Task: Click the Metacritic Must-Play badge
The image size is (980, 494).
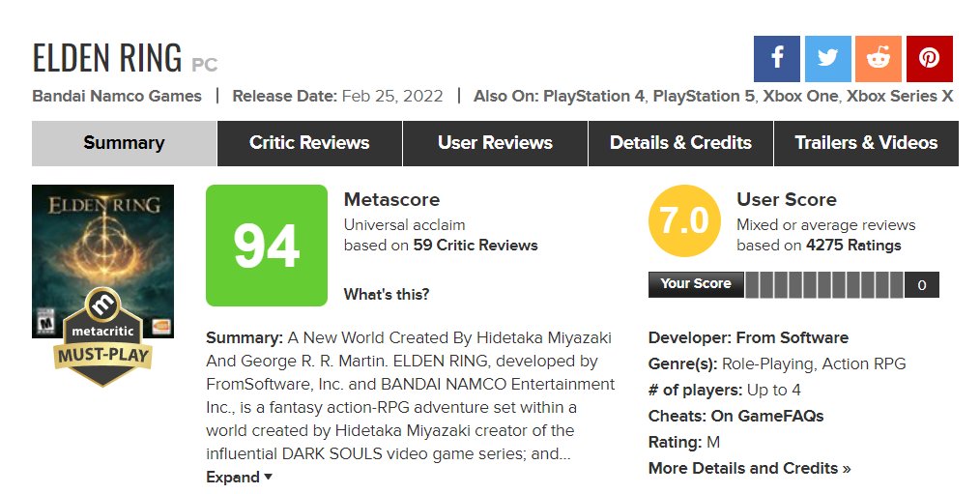Action: (102, 337)
